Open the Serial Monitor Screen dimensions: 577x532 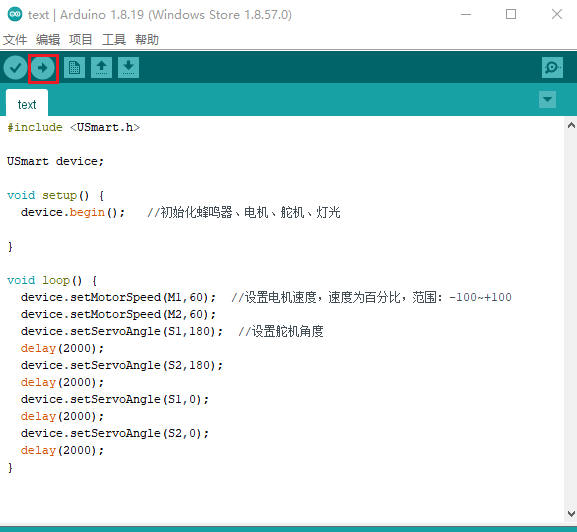coord(552,67)
